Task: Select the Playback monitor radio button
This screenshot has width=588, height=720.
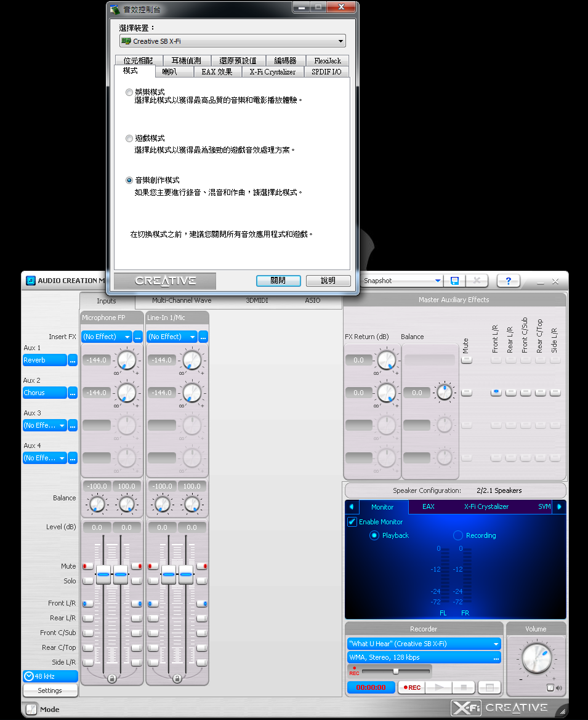Action: pos(374,535)
